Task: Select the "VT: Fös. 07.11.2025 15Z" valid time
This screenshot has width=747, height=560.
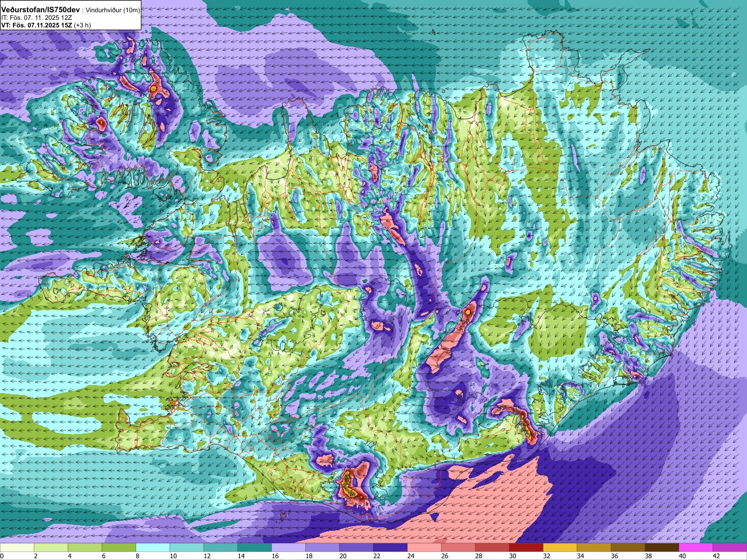Action: click(x=37, y=25)
